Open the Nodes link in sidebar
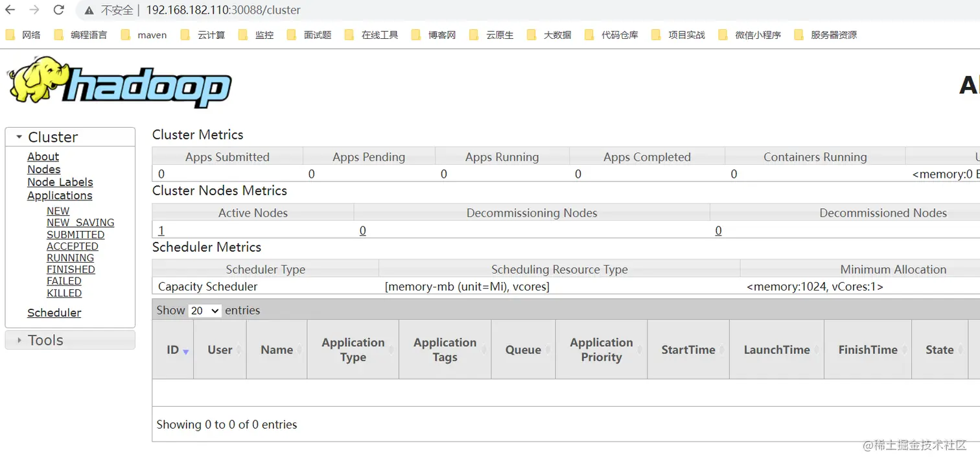980x465 pixels. point(43,169)
